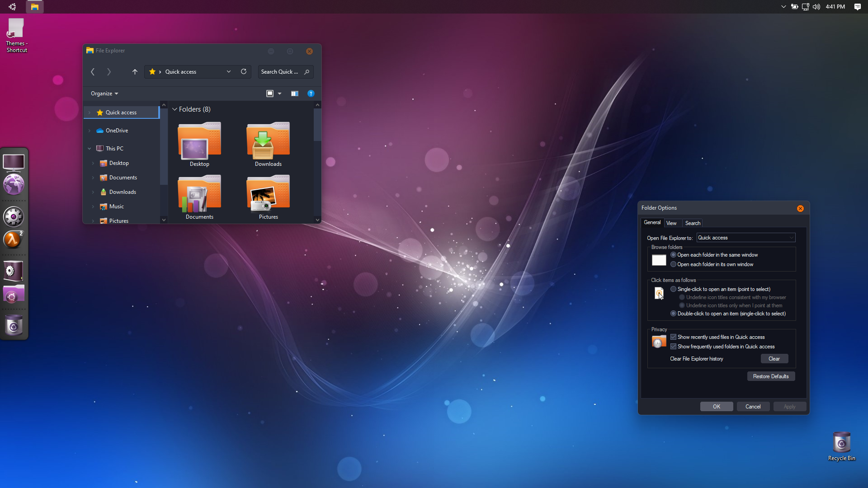Click the Up arrow in File Explorer
This screenshot has width=868, height=488.
tap(135, 72)
